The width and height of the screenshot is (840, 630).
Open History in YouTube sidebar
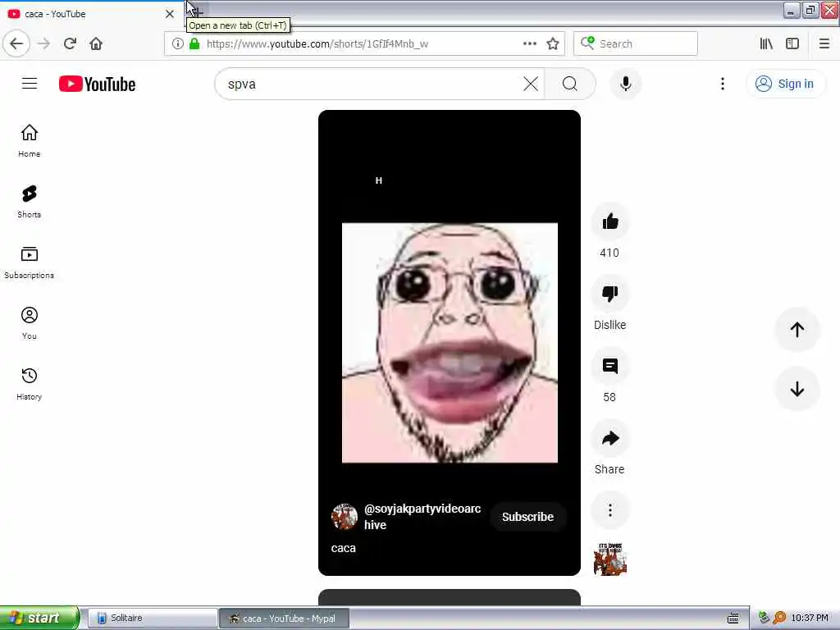(x=30, y=384)
